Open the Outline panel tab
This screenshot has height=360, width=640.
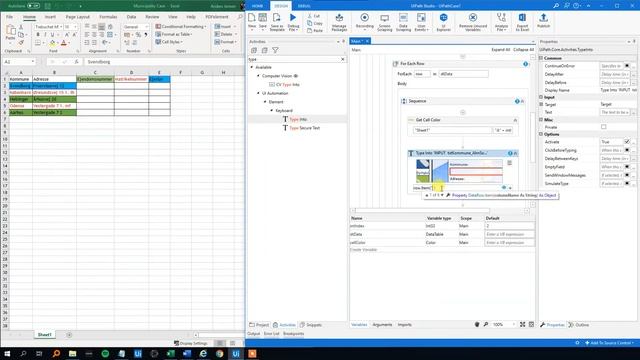(579, 325)
